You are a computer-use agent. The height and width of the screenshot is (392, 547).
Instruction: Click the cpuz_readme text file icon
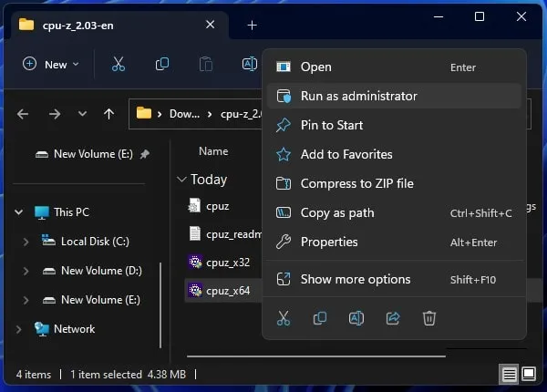point(195,233)
